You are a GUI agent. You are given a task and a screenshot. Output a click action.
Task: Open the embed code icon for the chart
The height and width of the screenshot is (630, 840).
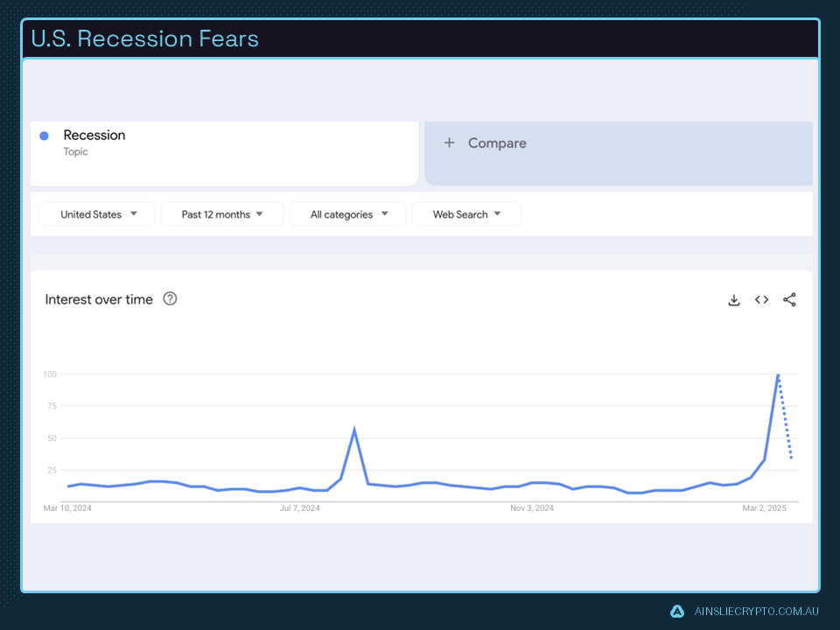[x=761, y=299]
